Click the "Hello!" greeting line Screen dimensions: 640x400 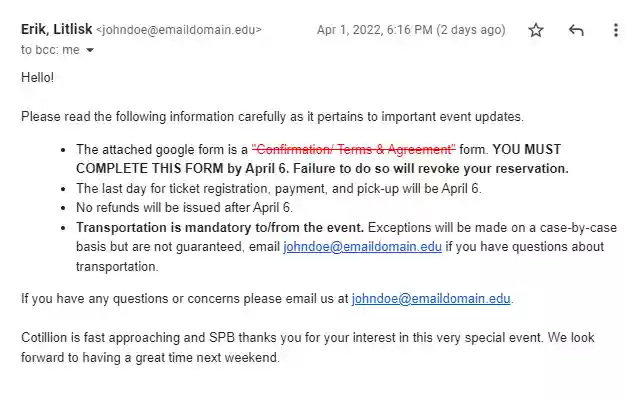[x=38, y=77]
